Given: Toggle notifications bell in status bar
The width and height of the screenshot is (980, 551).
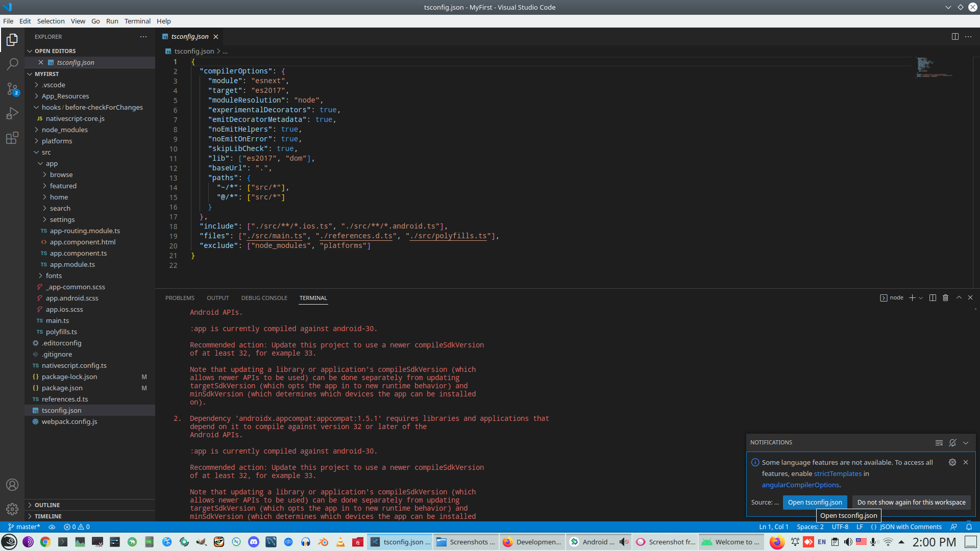Looking at the screenshot, I should coord(969,527).
